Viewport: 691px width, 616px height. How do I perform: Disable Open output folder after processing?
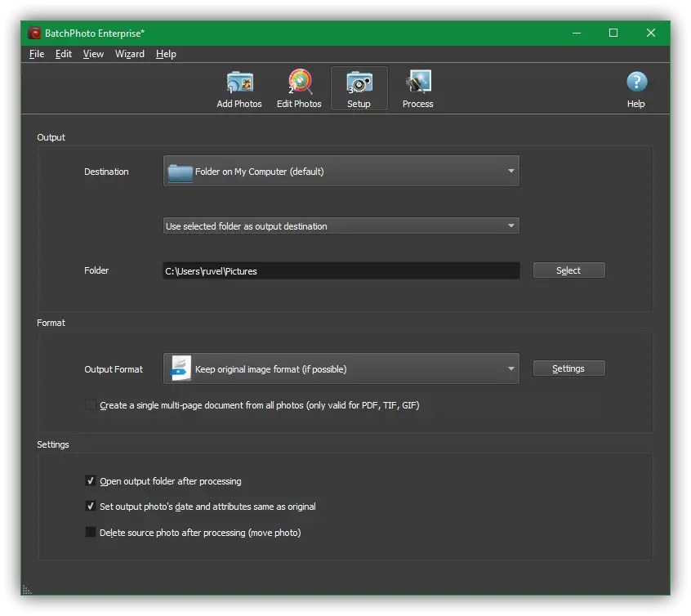click(x=91, y=481)
